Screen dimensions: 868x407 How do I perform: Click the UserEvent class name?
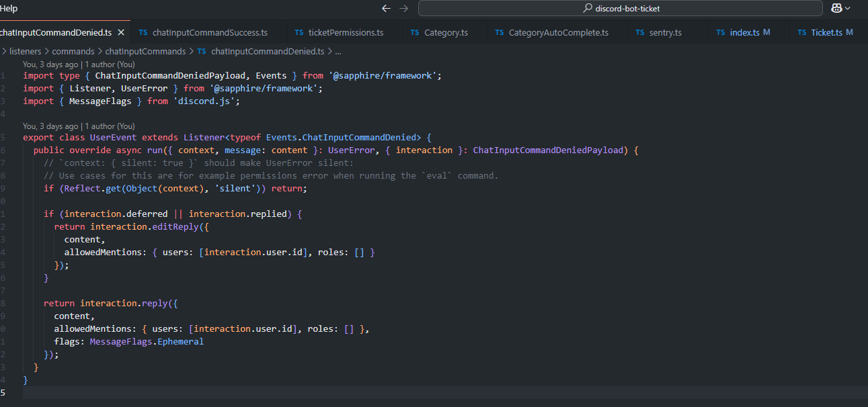click(x=114, y=137)
